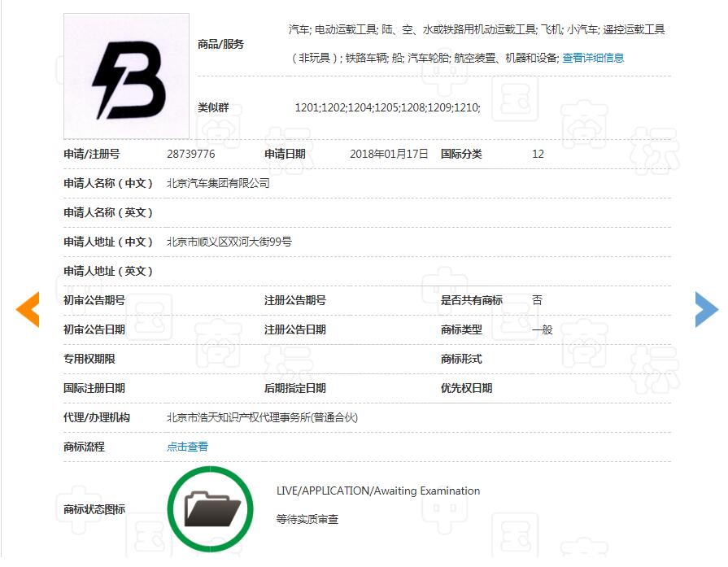Click the shared trademark value 否
728x567 pixels.
coord(537,300)
